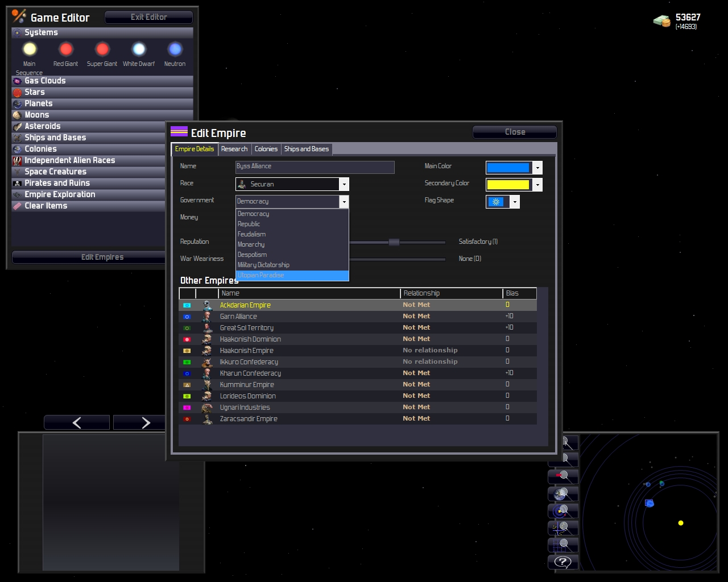Click the magenta flag icon for Ugnari Industries
Screen dimensions: 728x582
(x=187, y=408)
